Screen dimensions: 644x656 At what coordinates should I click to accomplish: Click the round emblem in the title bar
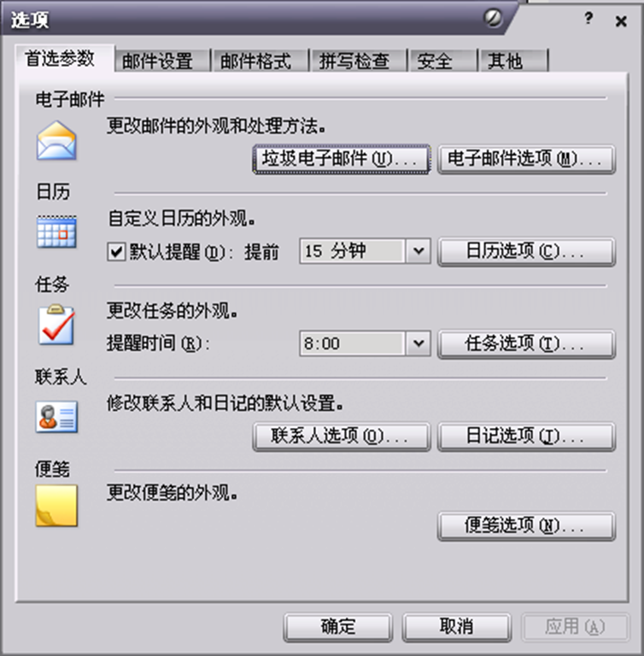coord(493,18)
